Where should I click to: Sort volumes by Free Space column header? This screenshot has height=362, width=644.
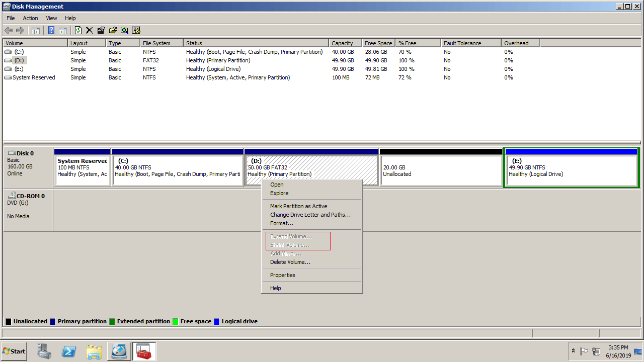pos(378,43)
